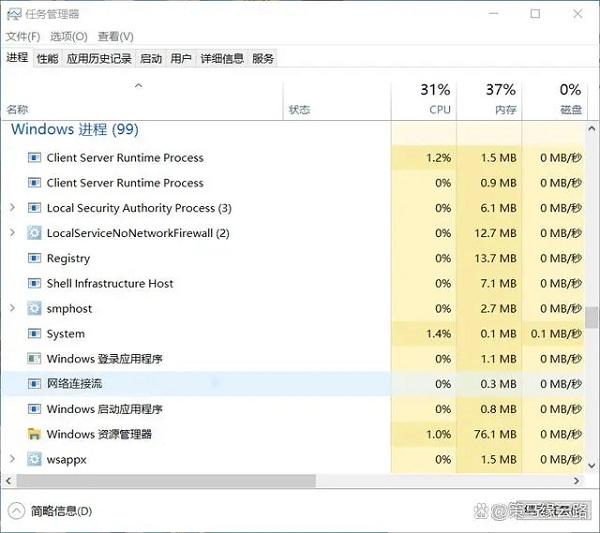
Task: Switch to the 应用历史记录 tab
Action: click(x=99, y=59)
